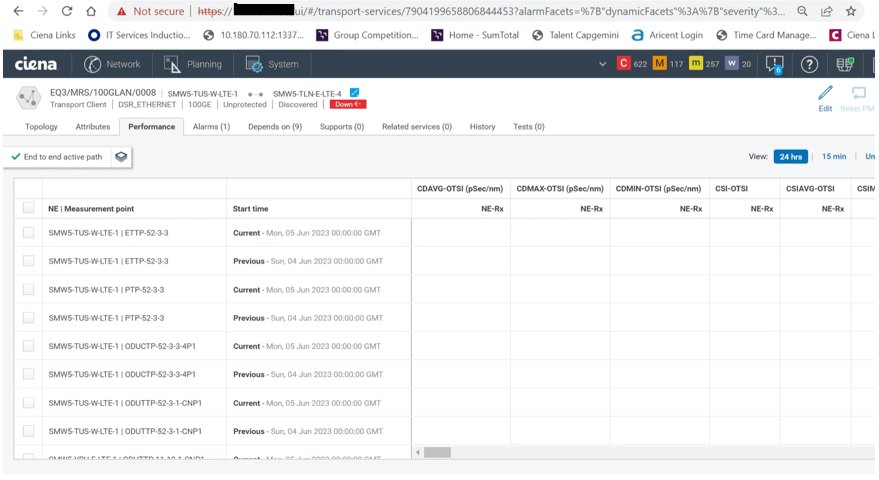The width and height of the screenshot is (879, 480).
Task: Click the horizontal scrollbar thumb under the table
Action: [x=437, y=453]
